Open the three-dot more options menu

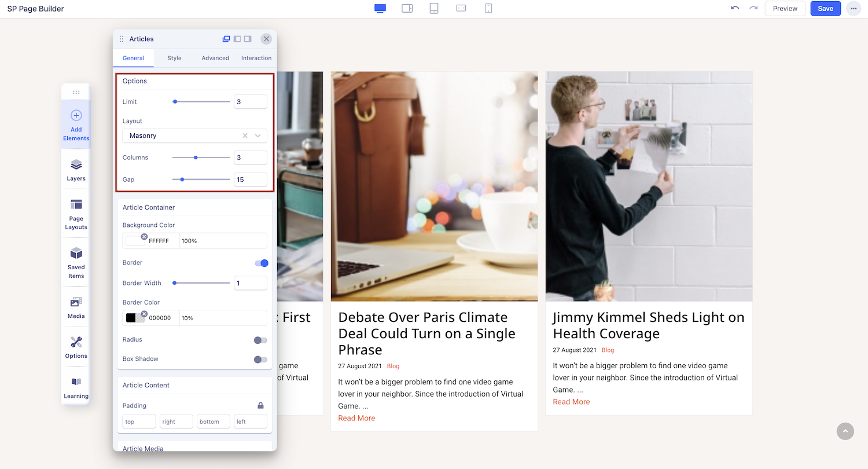[854, 9]
